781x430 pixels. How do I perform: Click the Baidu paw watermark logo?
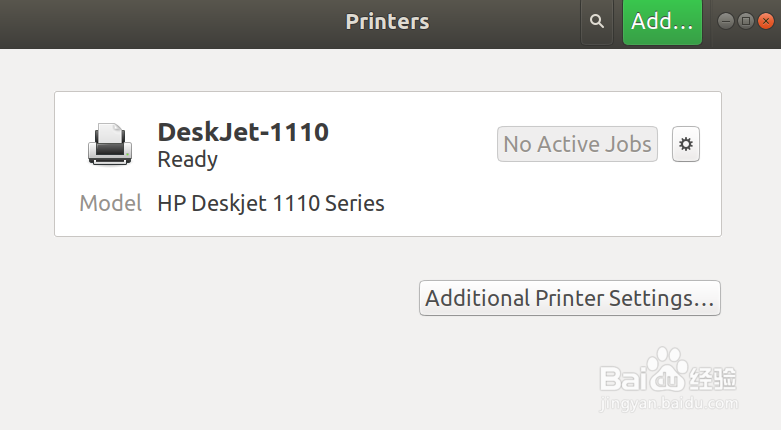click(x=667, y=371)
